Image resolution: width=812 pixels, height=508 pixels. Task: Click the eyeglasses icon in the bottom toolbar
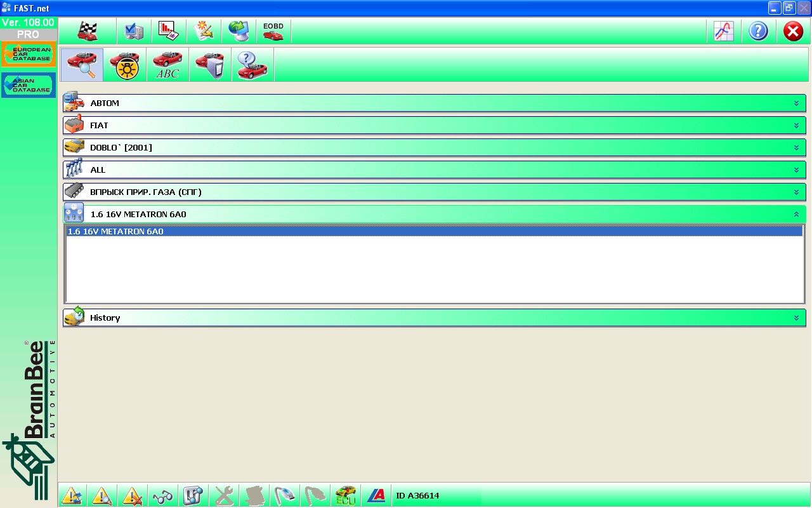(x=163, y=495)
